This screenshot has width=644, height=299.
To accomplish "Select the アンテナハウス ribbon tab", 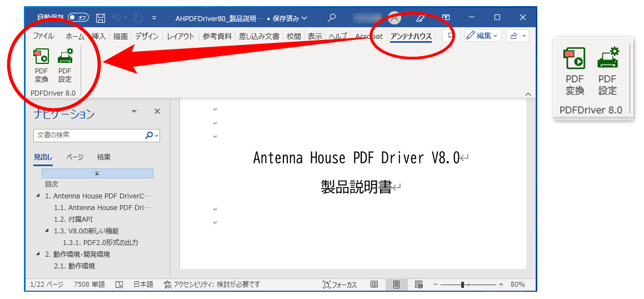I will point(411,36).
